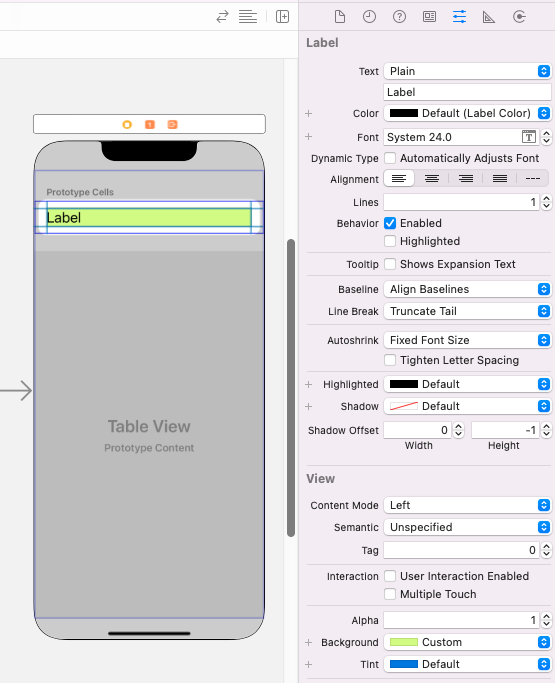The image size is (555, 683).
Task: Open the Semantic Unspecified dropdown
Action: pyautogui.click(x=467, y=527)
